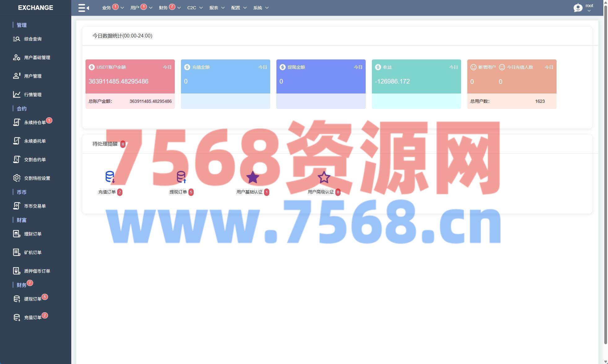Collapse sidebar using the hamburger toggle icon

click(83, 8)
